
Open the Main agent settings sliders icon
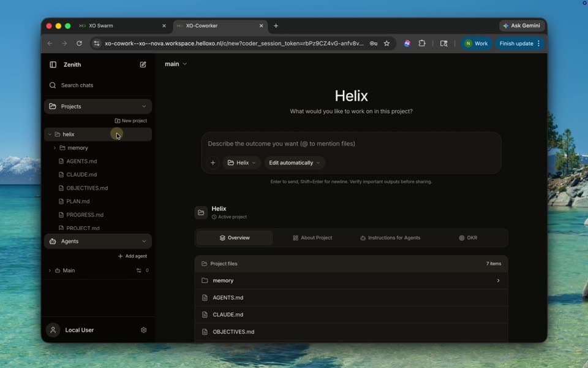click(139, 270)
